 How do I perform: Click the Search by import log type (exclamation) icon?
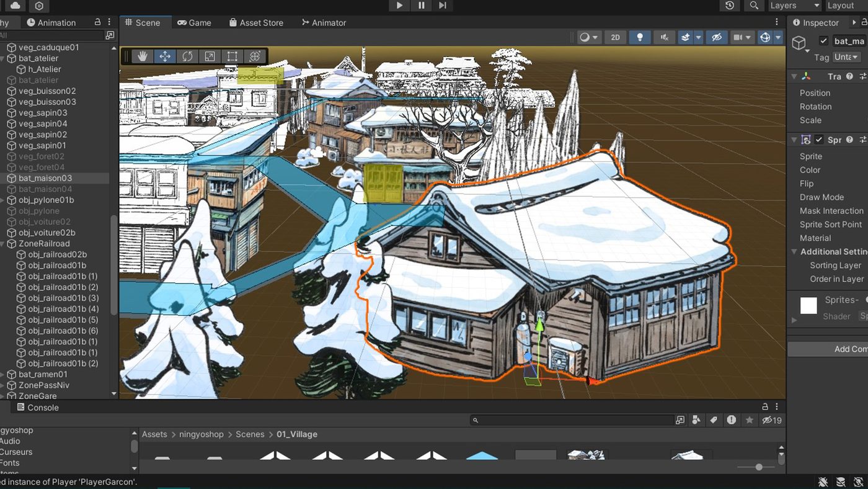click(732, 420)
